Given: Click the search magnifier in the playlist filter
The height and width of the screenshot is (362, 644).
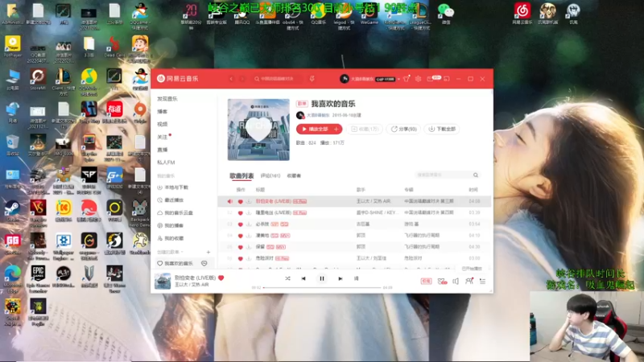Looking at the screenshot, I should pyautogui.click(x=476, y=175).
